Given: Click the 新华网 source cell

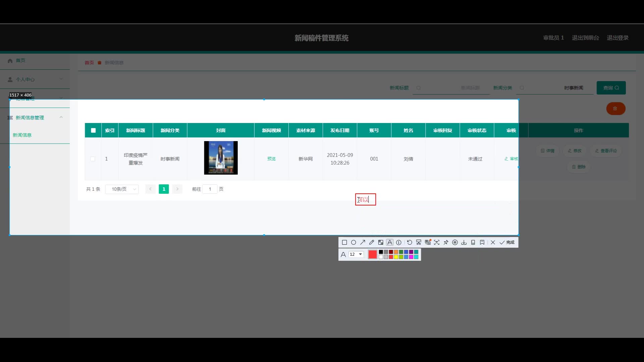Looking at the screenshot, I should click(x=306, y=159).
